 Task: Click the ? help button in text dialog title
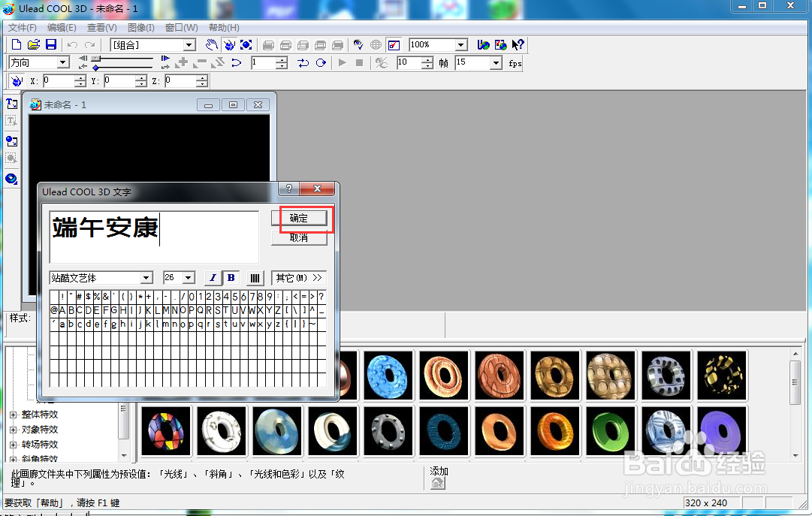(x=289, y=189)
